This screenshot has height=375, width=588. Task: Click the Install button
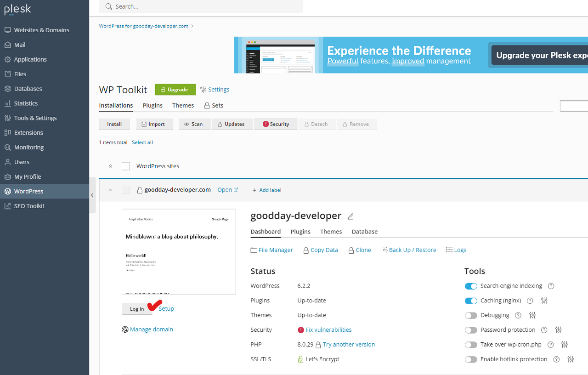click(x=114, y=124)
